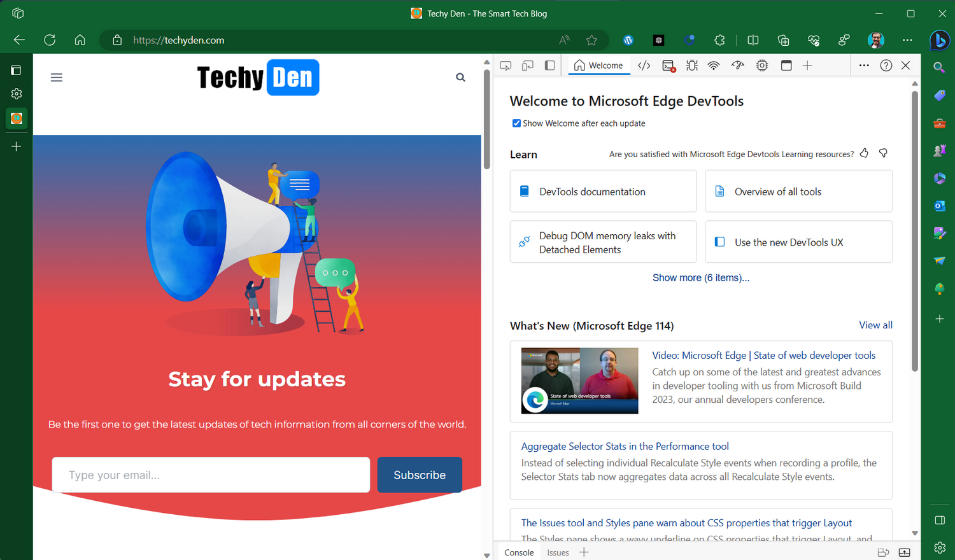Viewport: 955px width, 560px height.
Task: Switch to the Issues drawer tab
Action: coord(558,552)
